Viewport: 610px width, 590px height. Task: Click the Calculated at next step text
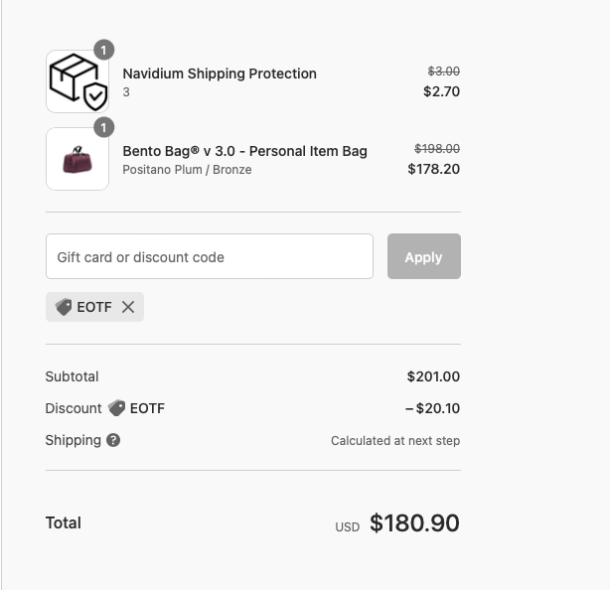point(395,441)
